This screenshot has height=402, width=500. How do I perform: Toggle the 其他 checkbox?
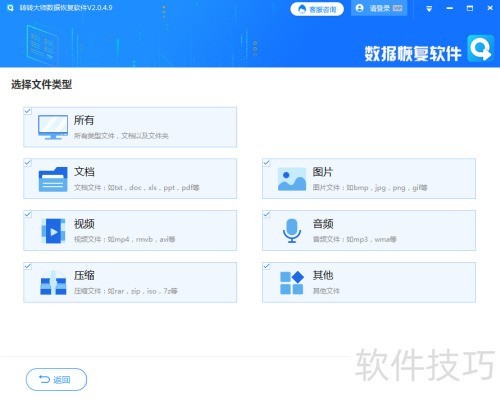point(266,266)
